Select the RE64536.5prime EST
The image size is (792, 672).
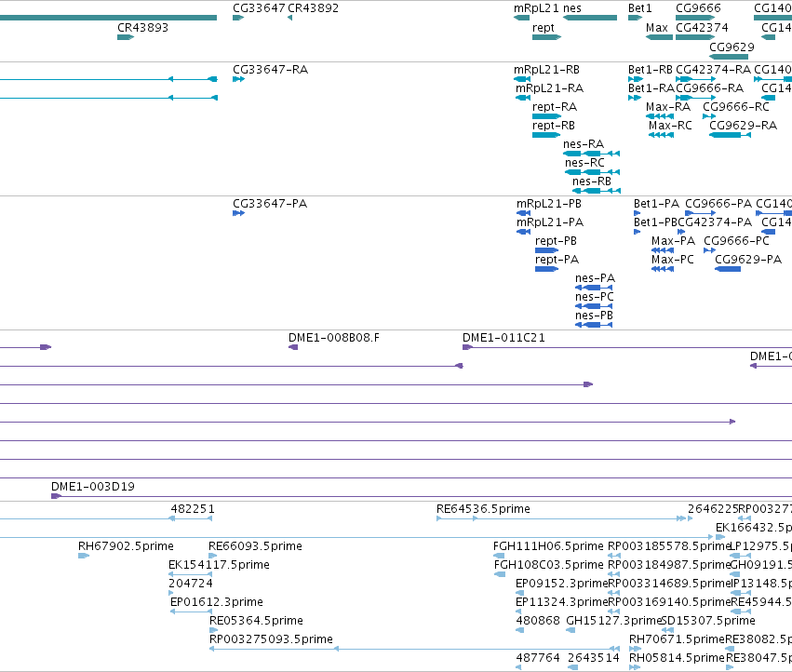click(483, 508)
